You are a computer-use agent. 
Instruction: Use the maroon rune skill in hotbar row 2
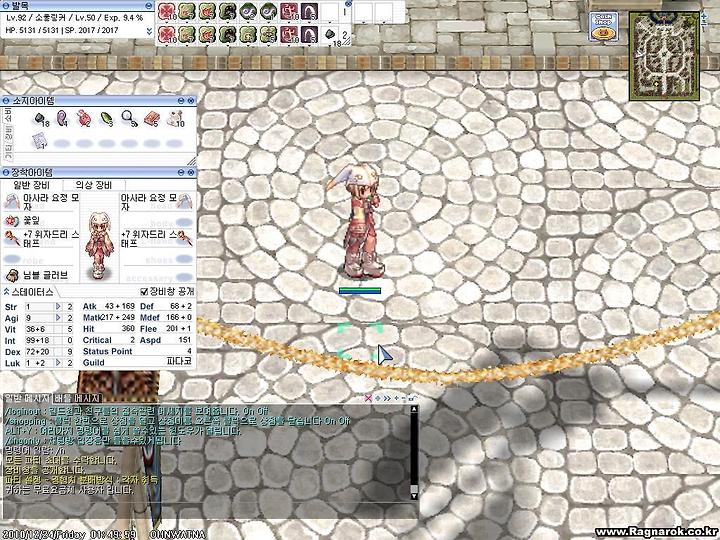(289, 35)
